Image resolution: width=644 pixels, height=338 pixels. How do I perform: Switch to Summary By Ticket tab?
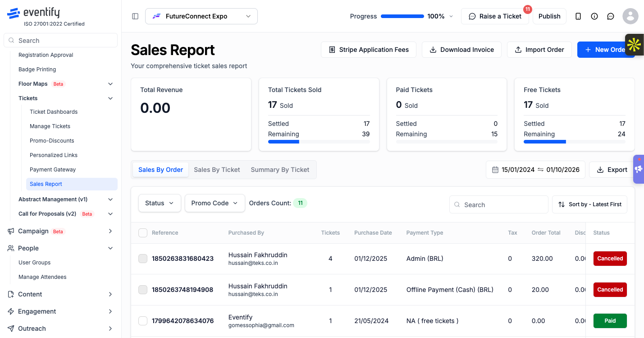[280, 170]
